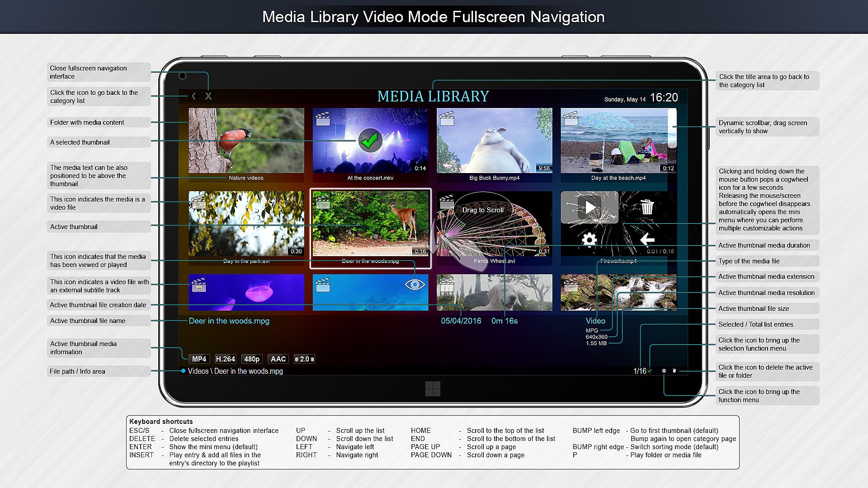Open the Nature videos folder
The image size is (868, 488).
246,141
